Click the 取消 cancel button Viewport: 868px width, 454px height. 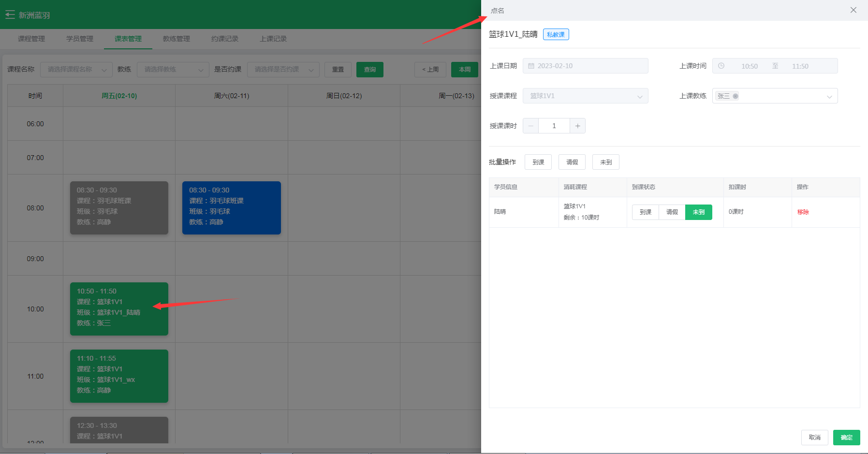814,438
